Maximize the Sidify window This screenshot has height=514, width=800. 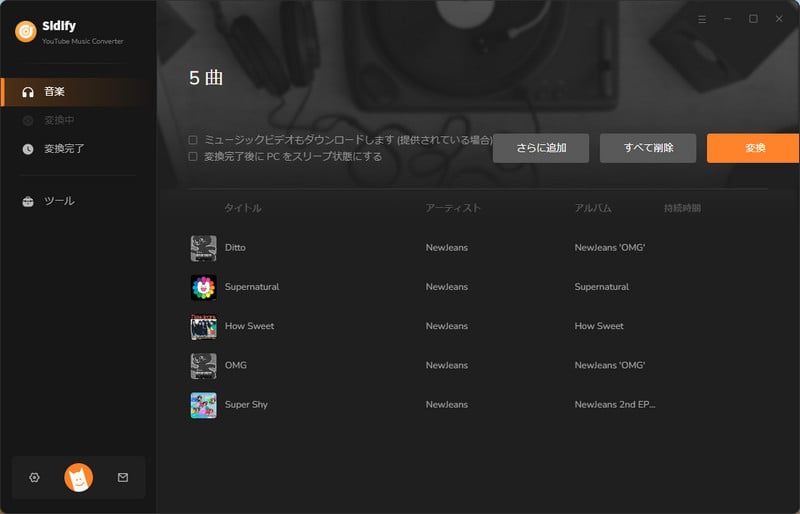click(x=753, y=19)
